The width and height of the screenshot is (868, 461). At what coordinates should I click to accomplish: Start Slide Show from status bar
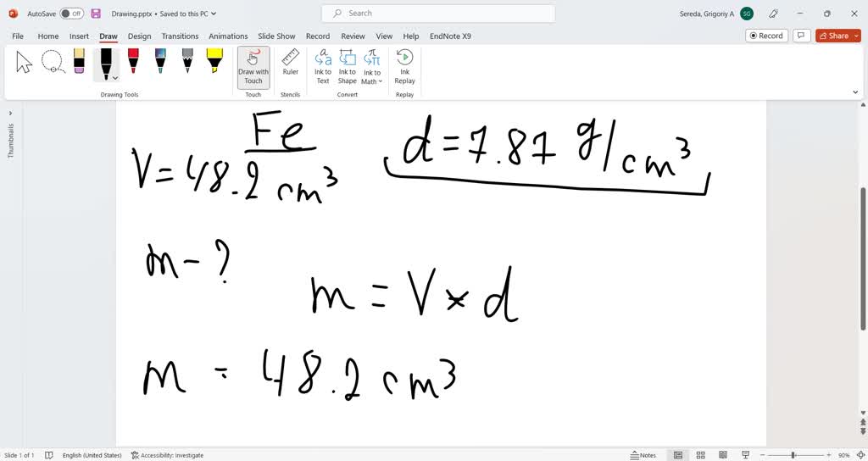(x=745, y=455)
